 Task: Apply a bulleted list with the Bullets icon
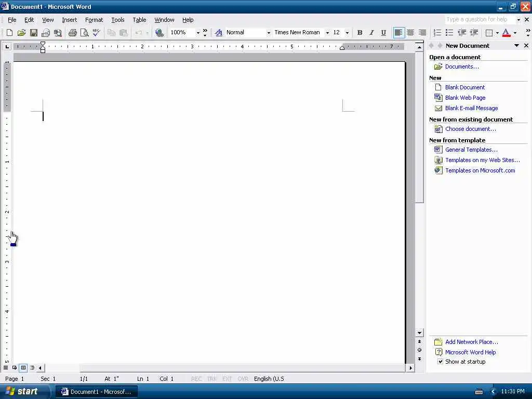[449, 33]
